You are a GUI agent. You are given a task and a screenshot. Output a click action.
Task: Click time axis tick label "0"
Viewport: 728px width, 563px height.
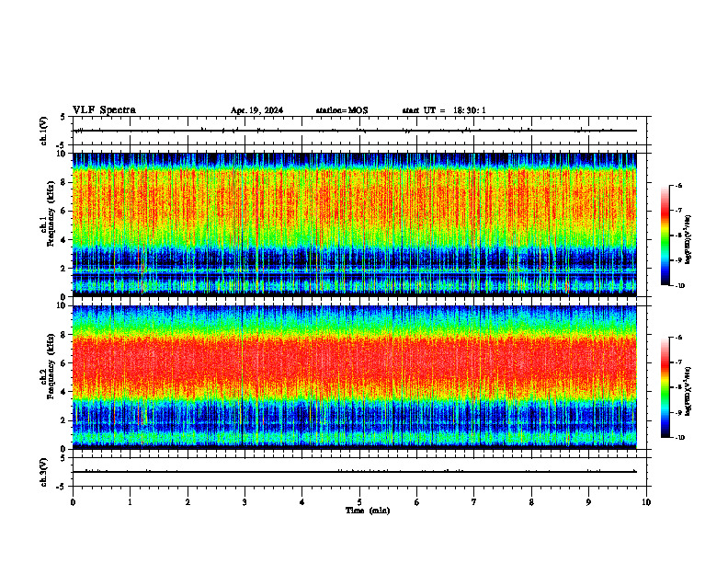pyautogui.click(x=73, y=502)
